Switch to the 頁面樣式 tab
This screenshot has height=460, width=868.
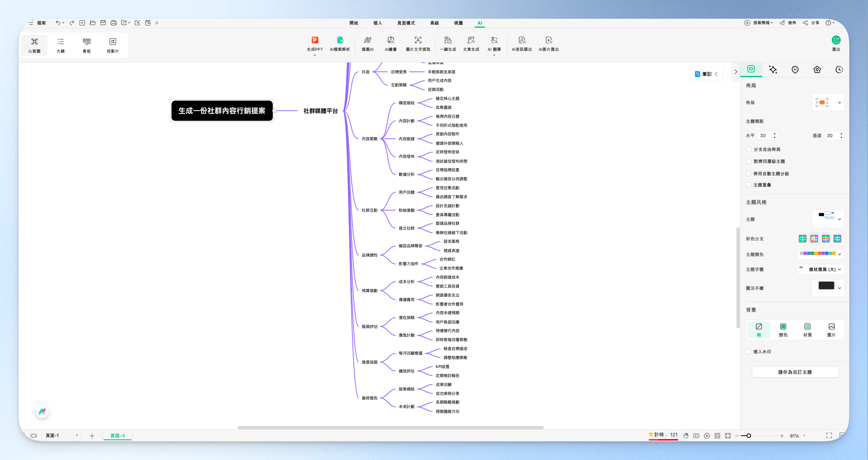(x=406, y=23)
